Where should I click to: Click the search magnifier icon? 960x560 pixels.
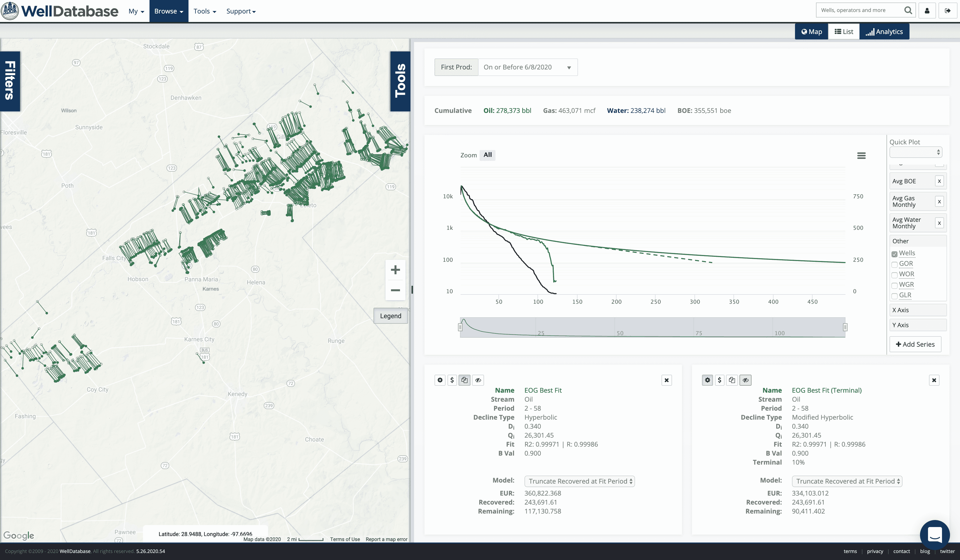pos(908,10)
